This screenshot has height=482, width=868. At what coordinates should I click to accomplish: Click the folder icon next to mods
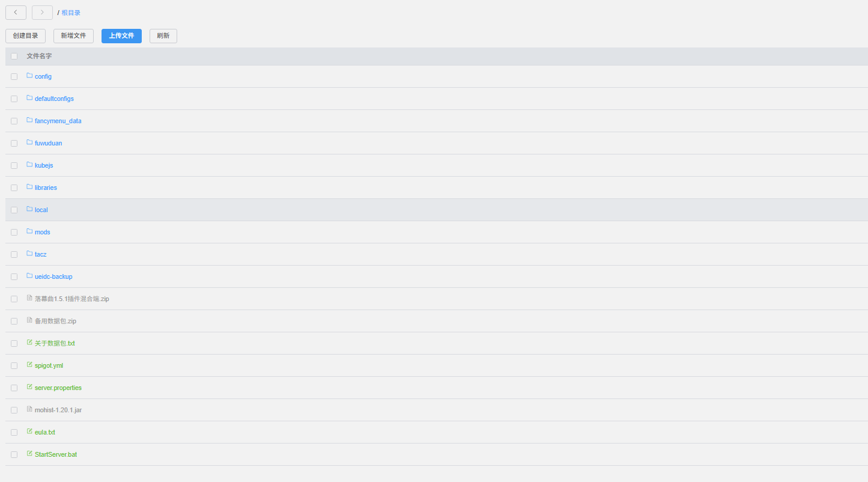[29, 231]
